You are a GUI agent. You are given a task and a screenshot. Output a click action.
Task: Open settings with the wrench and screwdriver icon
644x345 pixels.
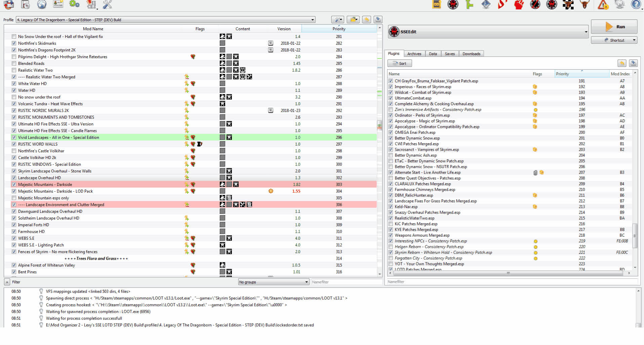pos(107,4)
